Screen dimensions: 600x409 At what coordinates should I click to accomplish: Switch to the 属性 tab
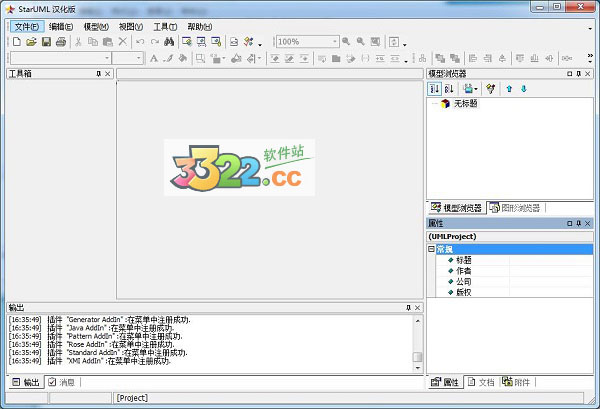(445, 382)
